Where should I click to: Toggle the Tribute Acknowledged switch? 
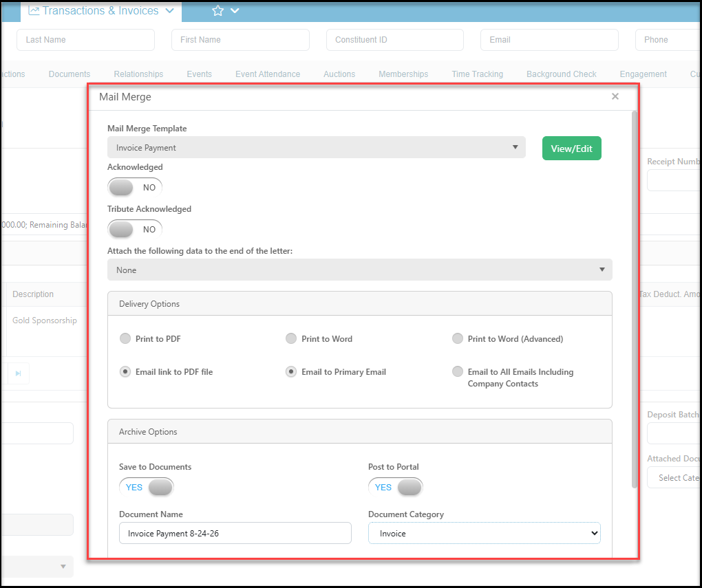135,229
